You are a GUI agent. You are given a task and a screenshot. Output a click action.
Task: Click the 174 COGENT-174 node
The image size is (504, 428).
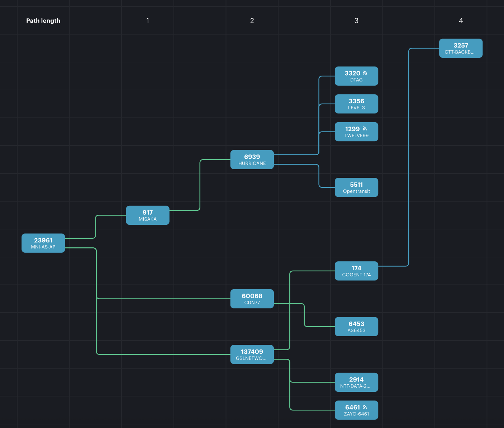356,271
